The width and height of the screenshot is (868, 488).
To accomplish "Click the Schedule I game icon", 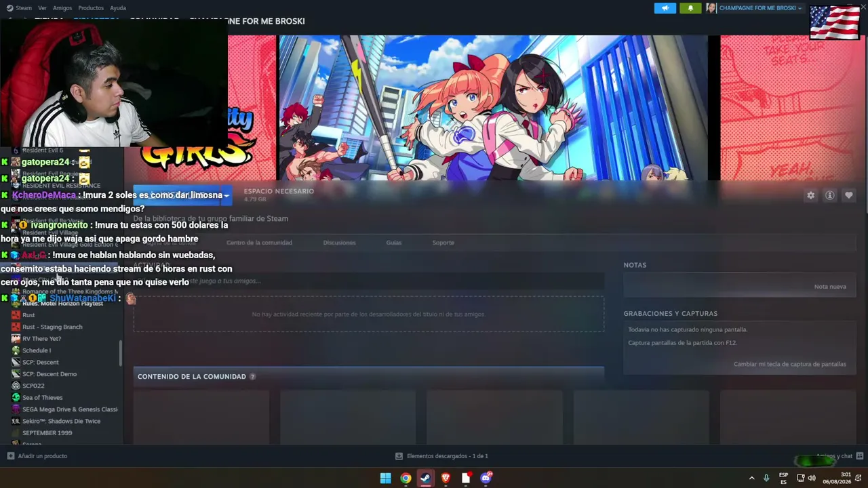I will point(16,350).
